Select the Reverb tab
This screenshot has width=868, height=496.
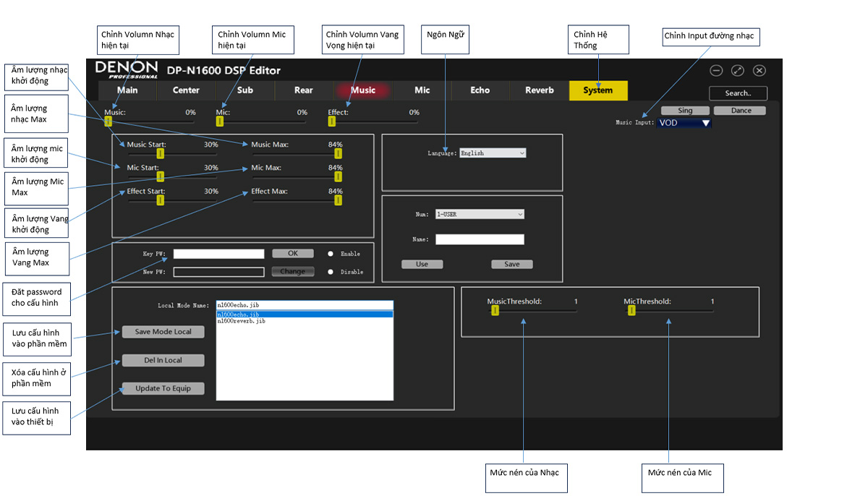tap(540, 90)
